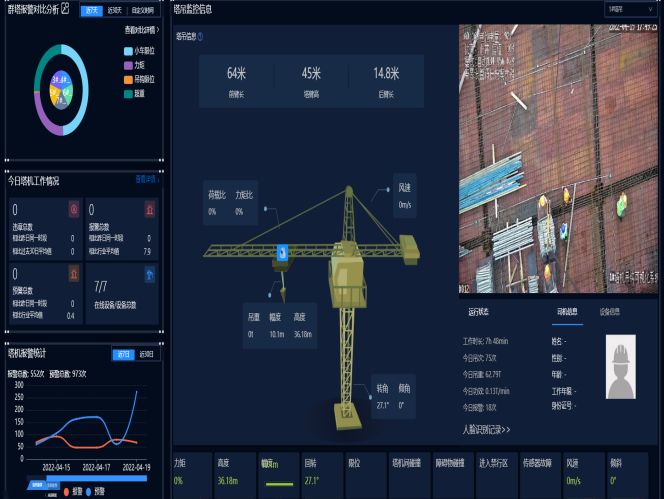Screen dimensions: 664x499
Task: Click the 力矩 0% status tile
Action: [192, 474]
